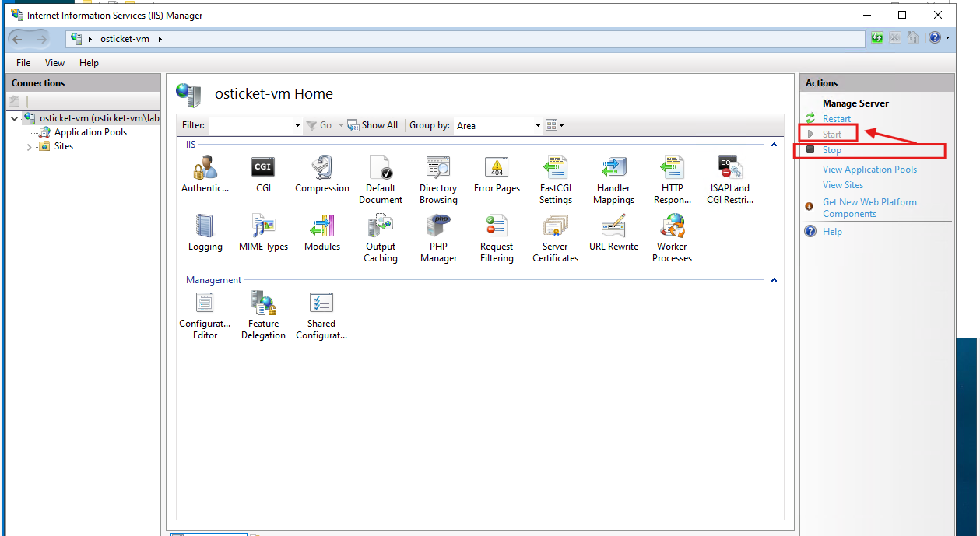Screen dimensions: 980x536
Task: Open the Filter dropdown
Action: (297, 125)
